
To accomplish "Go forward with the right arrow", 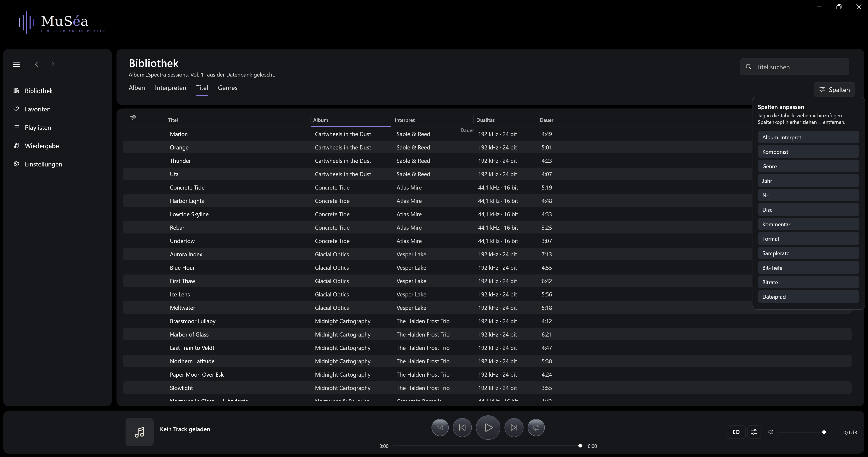I will click(53, 64).
